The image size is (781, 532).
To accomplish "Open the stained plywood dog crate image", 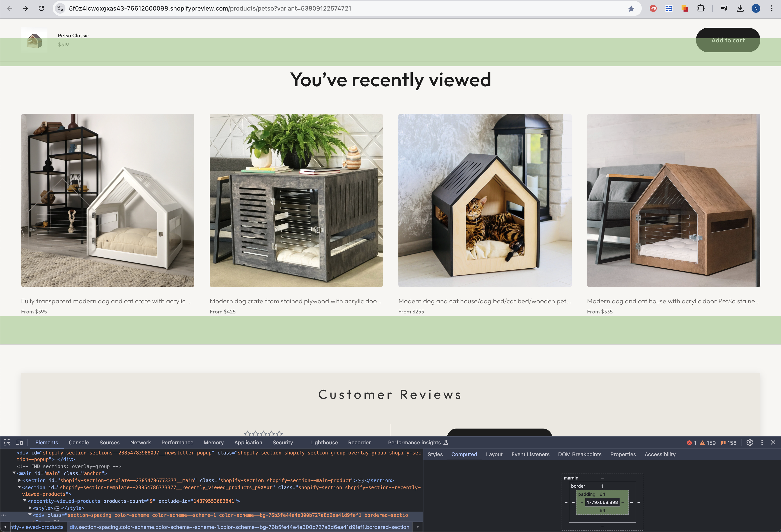I will pyautogui.click(x=296, y=200).
